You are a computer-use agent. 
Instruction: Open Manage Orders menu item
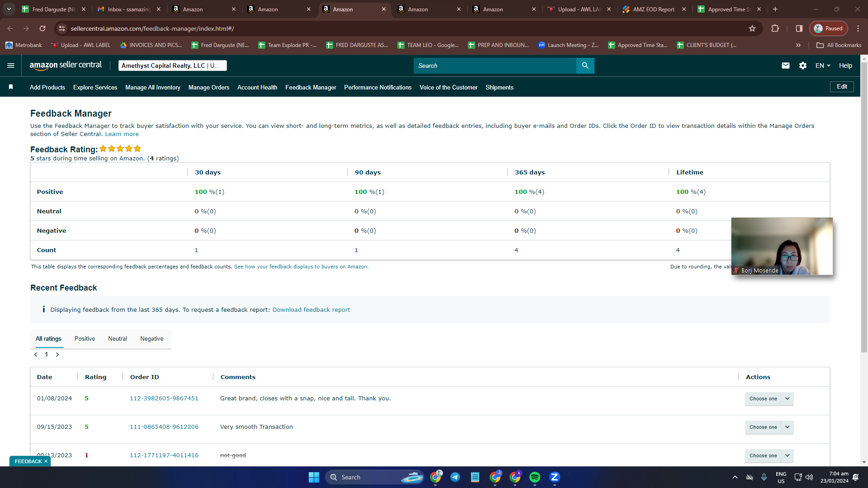click(x=209, y=88)
